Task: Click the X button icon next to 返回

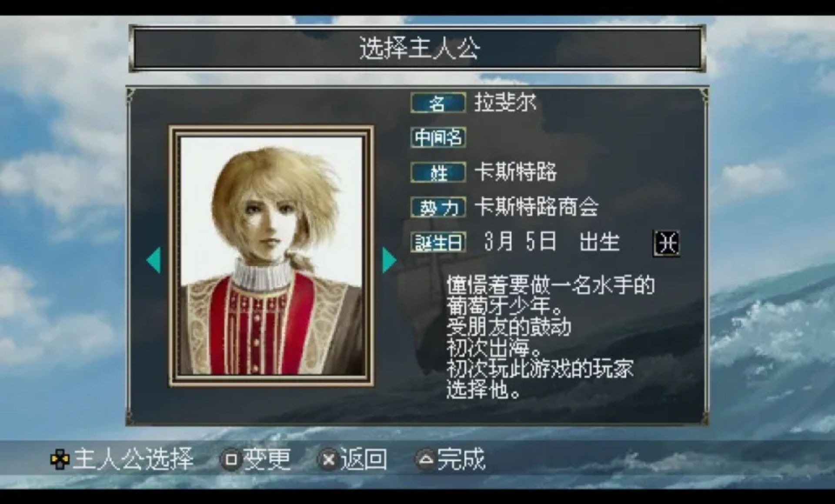Action: click(329, 459)
